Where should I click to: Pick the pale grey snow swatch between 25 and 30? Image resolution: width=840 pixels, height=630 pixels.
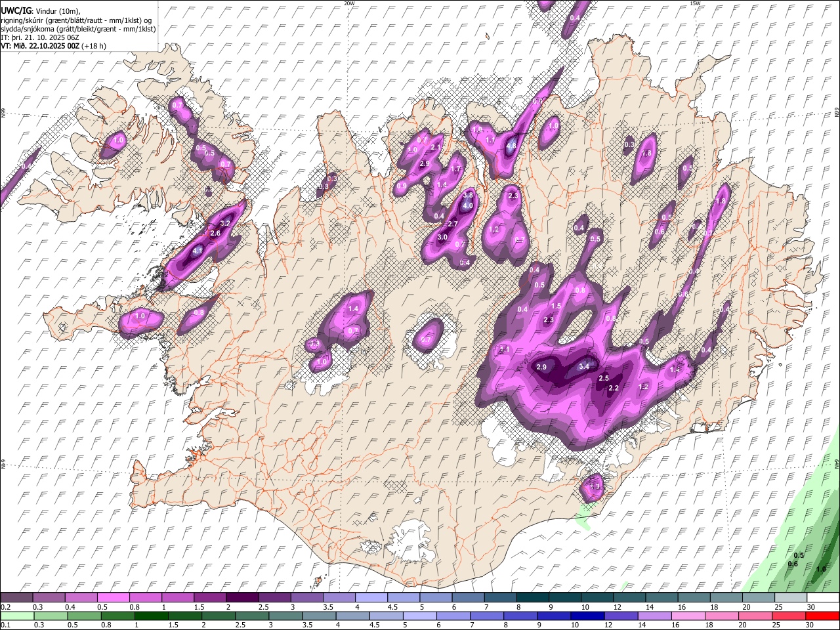pos(791,598)
